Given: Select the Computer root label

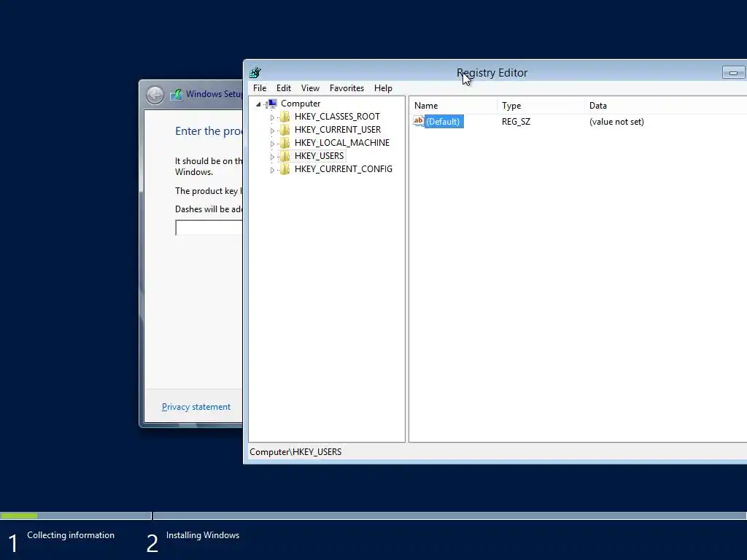Looking at the screenshot, I should 301,104.
